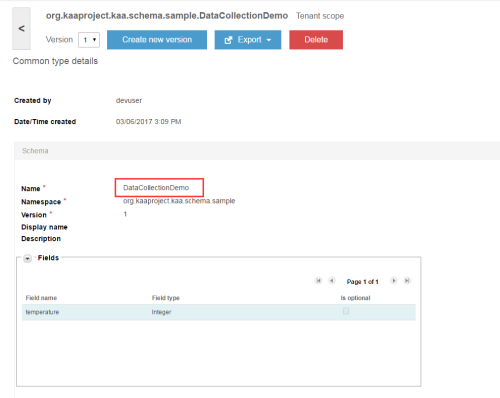Toggle Is optional checkbox for temperature
The width and height of the screenshot is (500, 398).
tap(346, 311)
